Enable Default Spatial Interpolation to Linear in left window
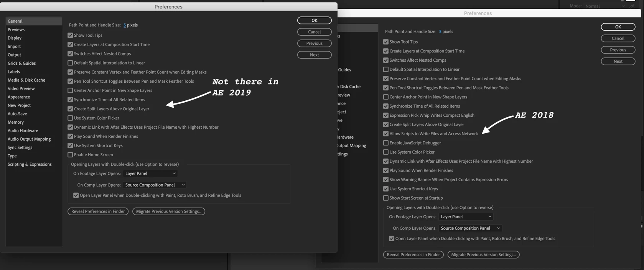The height and width of the screenshot is (270, 644). pyautogui.click(x=70, y=63)
